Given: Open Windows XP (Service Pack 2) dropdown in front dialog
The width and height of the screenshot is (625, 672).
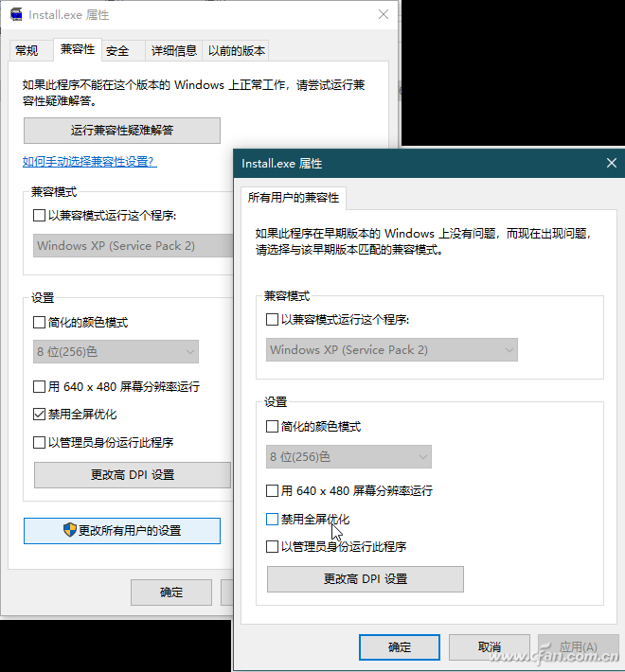Looking at the screenshot, I should pos(392,349).
